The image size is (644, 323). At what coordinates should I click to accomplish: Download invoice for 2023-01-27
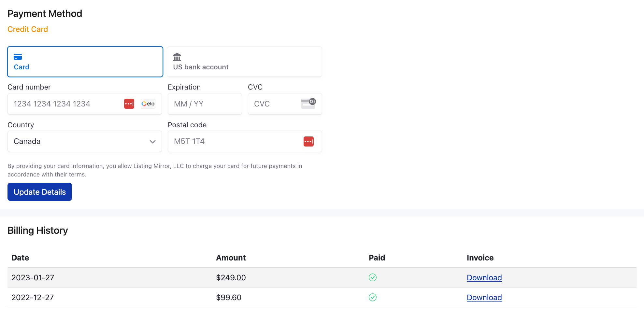484,278
